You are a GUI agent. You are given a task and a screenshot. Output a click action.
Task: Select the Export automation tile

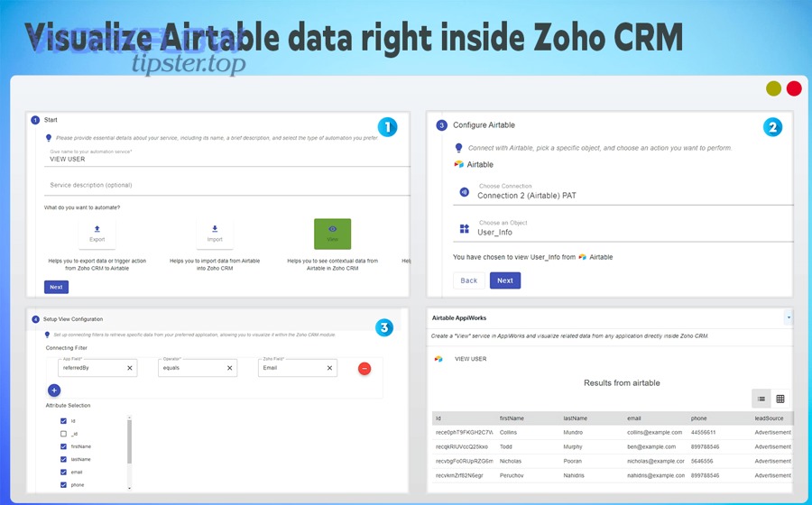97,234
